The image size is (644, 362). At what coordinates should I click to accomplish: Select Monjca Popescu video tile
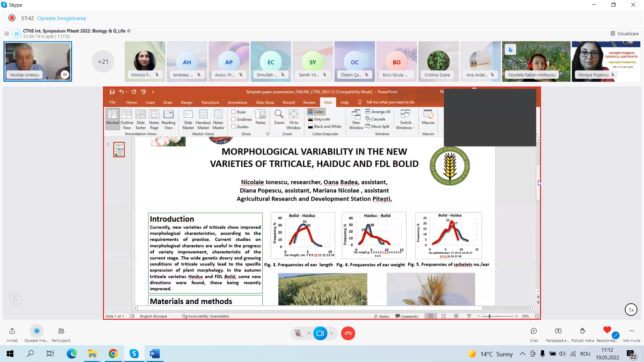click(606, 61)
